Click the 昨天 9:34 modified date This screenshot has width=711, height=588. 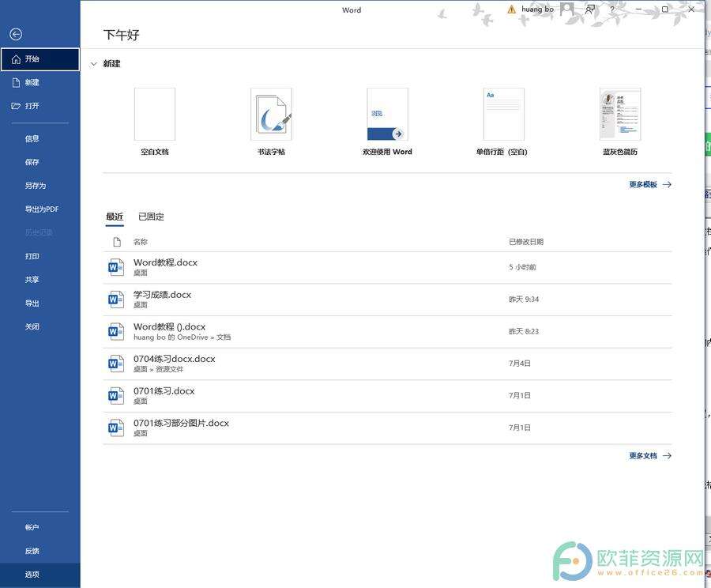(524, 300)
